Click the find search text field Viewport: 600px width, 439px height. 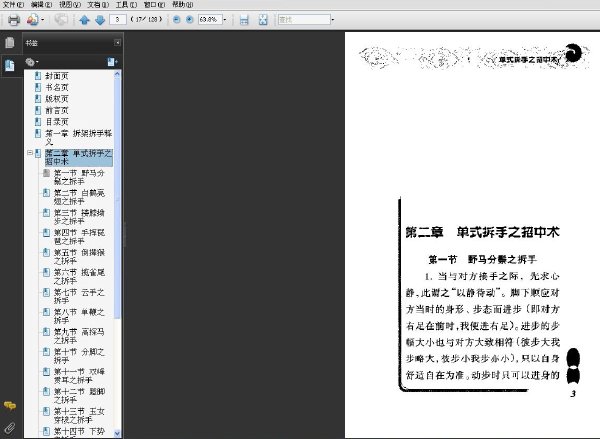pyautogui.click(x=304, y=19)
